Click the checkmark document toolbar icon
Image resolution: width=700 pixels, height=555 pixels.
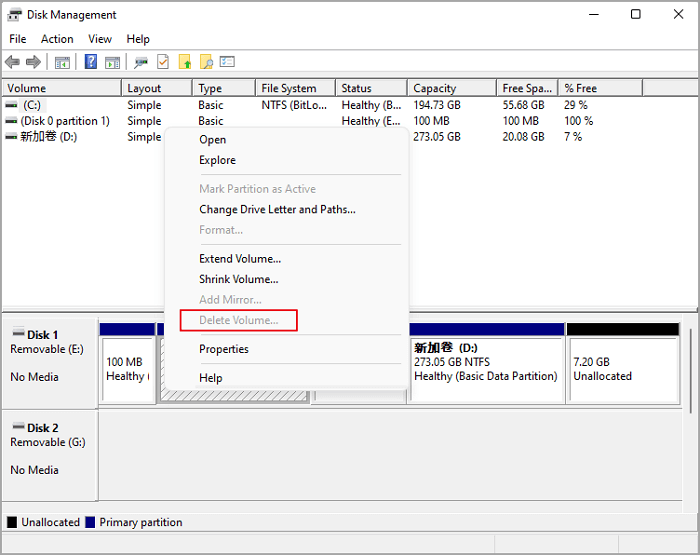163,62
